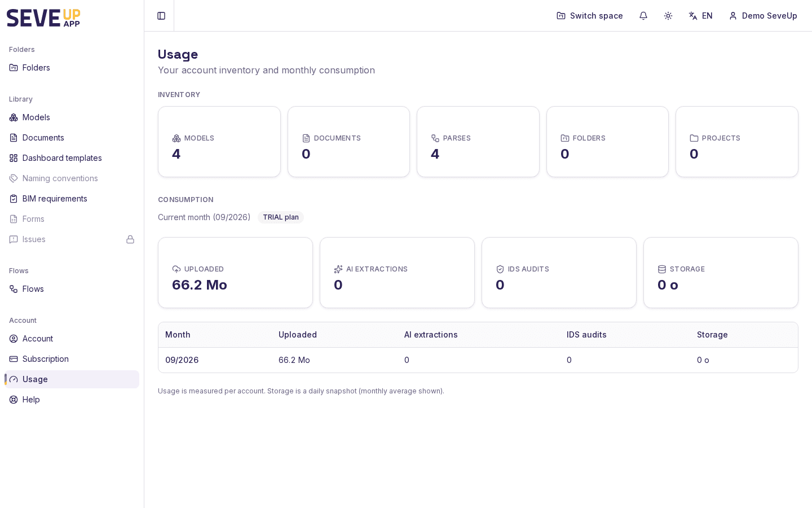This screenshot has height=508, width=812.
Task: Toggle the light/dark theme sun icon
Action: [668, 16]
